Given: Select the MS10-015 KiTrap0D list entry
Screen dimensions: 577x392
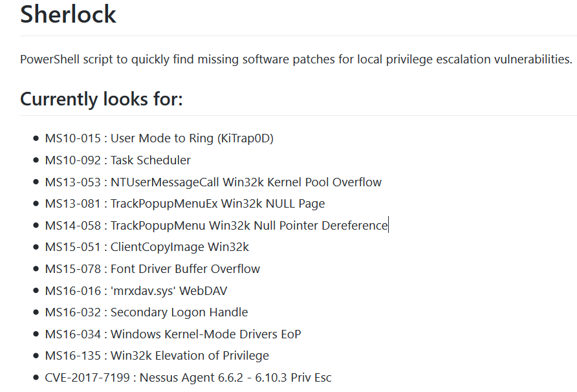Looking at the screenshot, I should (x=159, y=138).
